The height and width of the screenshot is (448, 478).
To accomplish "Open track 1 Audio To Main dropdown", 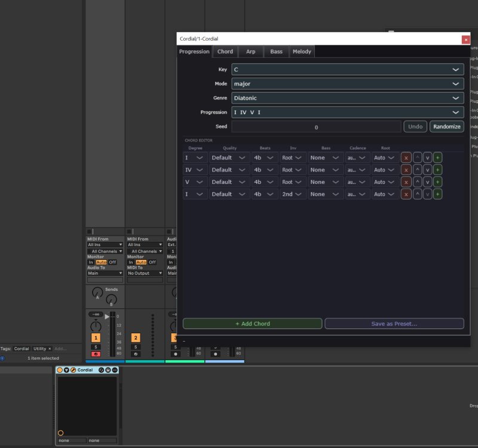I will click(105, 274).
